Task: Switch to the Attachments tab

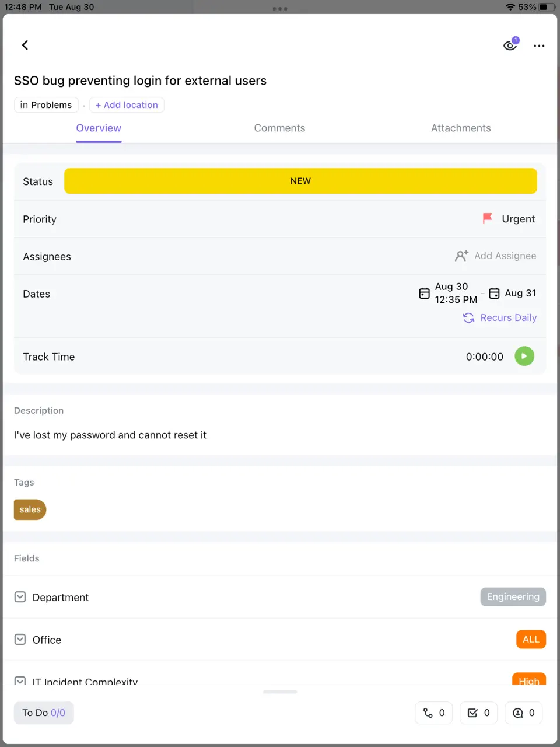Action: (461, 128)
